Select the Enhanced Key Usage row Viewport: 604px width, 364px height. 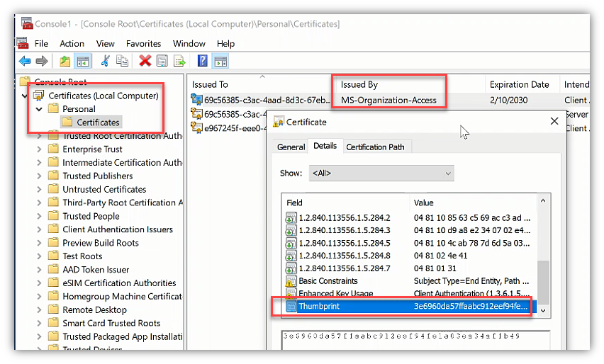click(x=410, y=293)
